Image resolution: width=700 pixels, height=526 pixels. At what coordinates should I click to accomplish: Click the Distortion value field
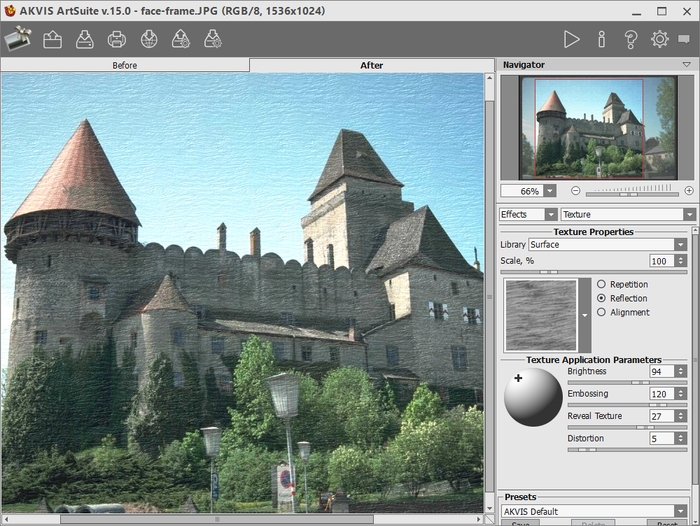[662, 438]
